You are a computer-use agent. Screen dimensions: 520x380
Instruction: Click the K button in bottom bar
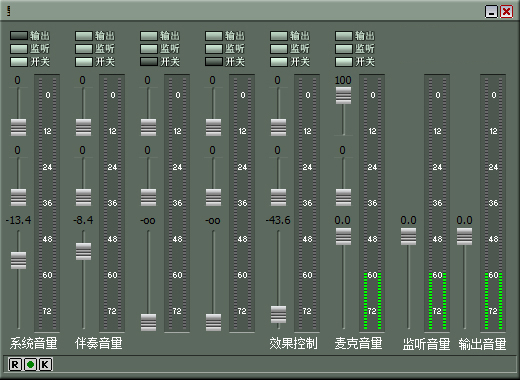[x=46, y=364]
